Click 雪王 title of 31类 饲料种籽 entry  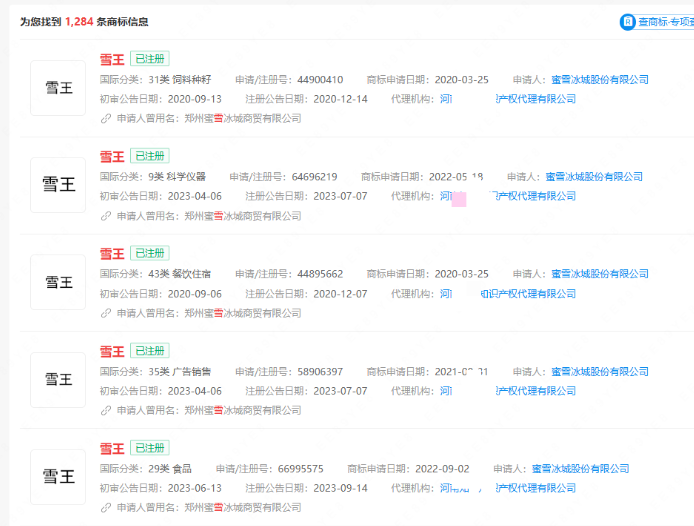click(x=112, y=59)
